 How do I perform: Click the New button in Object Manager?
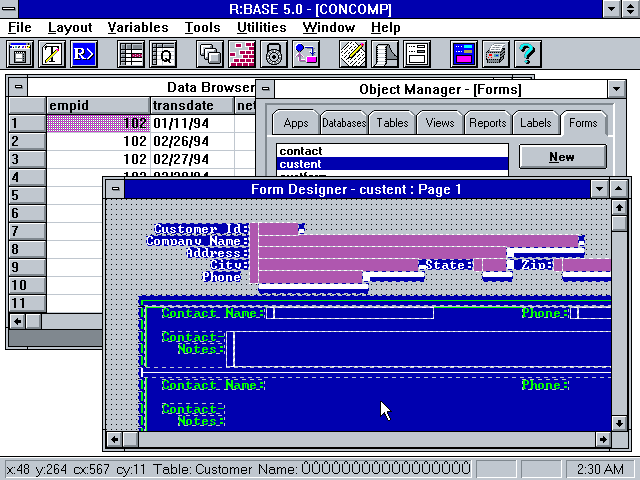(x=562, y=157)
